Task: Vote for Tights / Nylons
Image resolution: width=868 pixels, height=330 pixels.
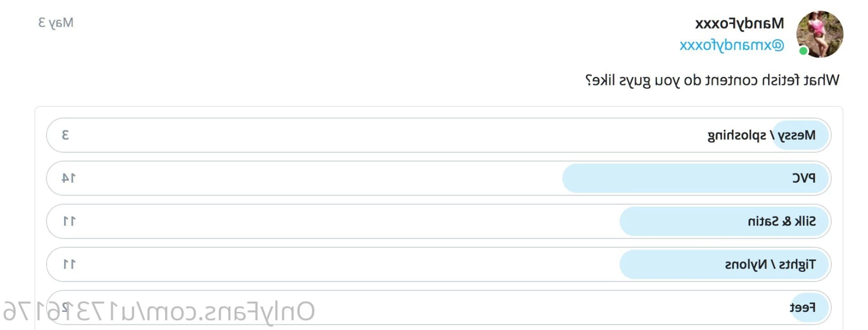Action: coord(439,264)
